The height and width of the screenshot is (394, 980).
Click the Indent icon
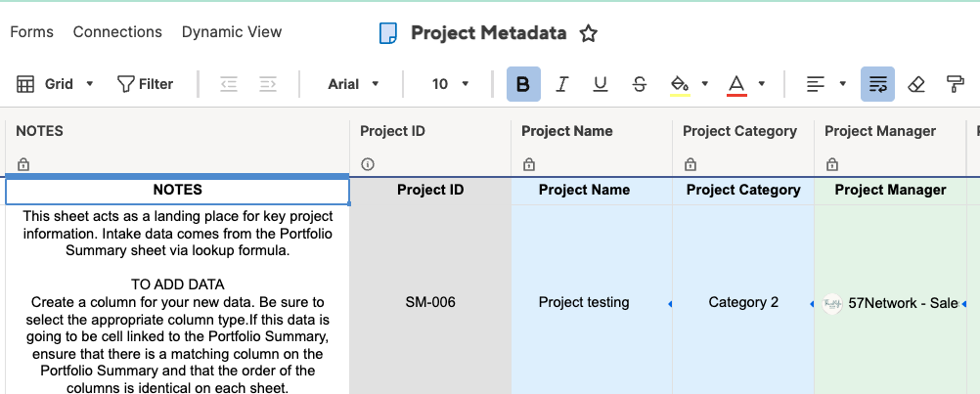pyautogui.click(x=268, y=84)
